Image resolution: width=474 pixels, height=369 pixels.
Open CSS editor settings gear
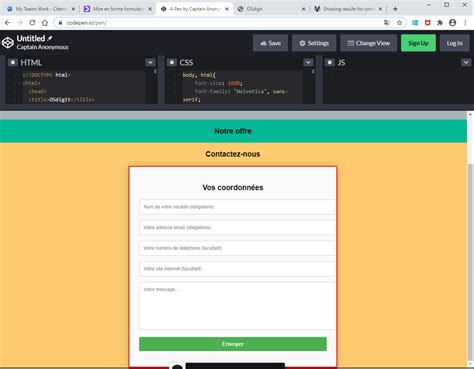pos(172,62)
